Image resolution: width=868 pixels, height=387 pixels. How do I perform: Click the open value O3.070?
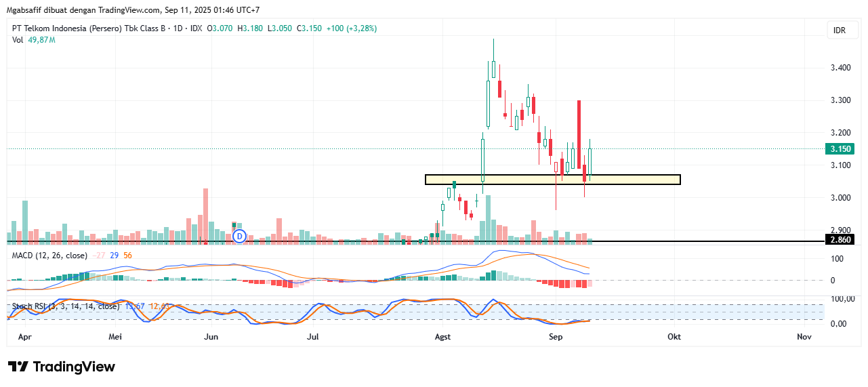pyautogui.click(x=220, y=28)
